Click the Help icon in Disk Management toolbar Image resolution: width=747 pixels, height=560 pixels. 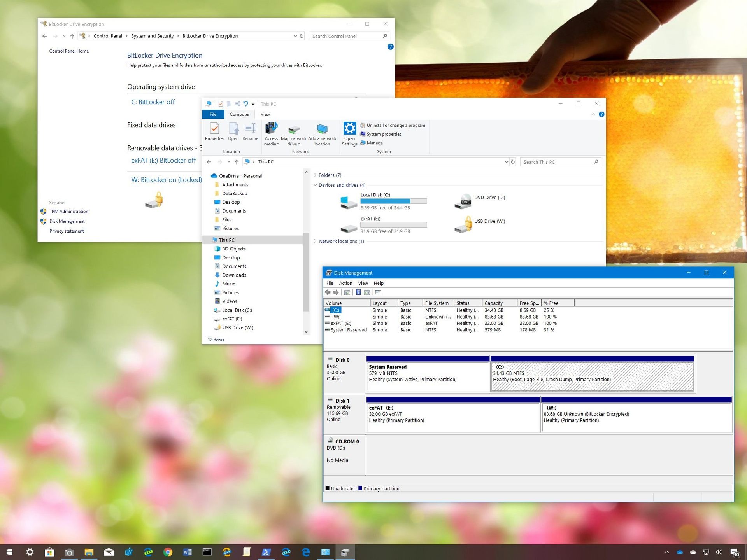click(358, 292)
